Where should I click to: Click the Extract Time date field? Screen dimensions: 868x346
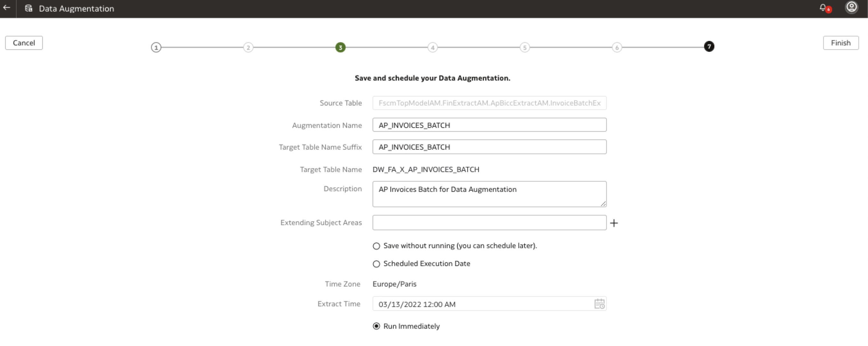tap(482, 304)
